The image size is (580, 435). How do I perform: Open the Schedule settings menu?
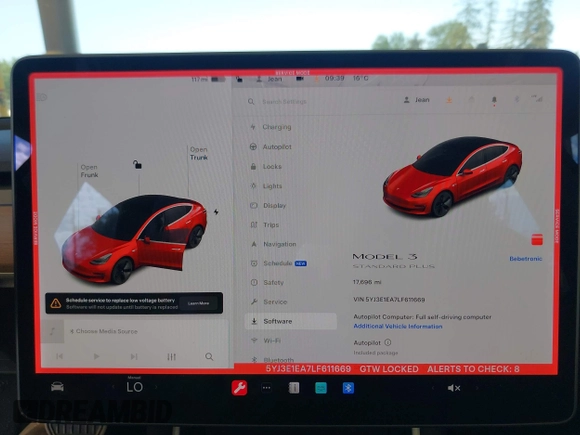(278, 263)
